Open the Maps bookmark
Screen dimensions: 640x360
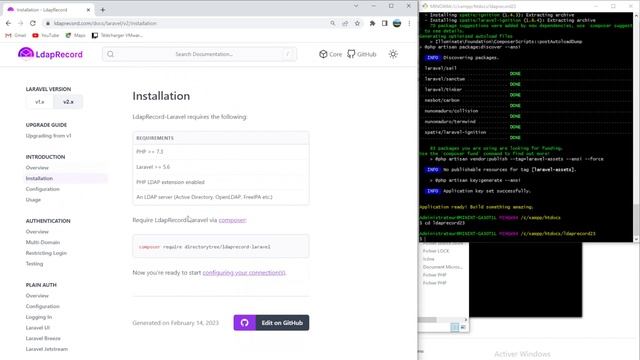[76, 36]
